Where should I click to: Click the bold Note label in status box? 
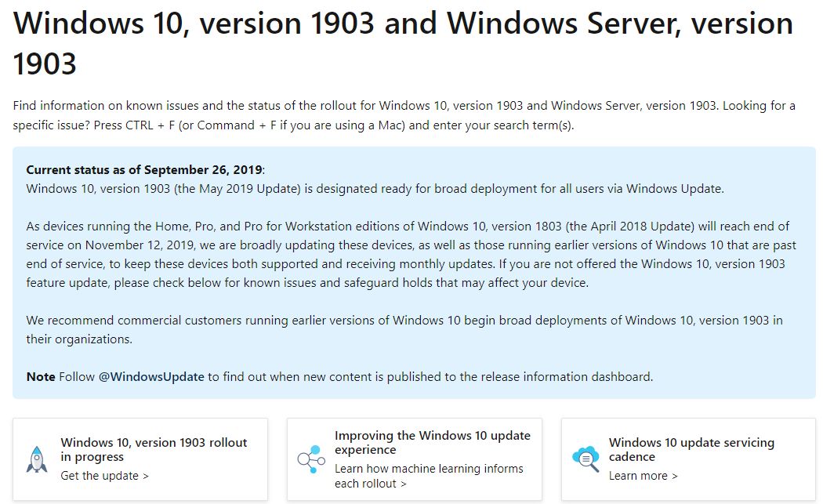point(41,377)
